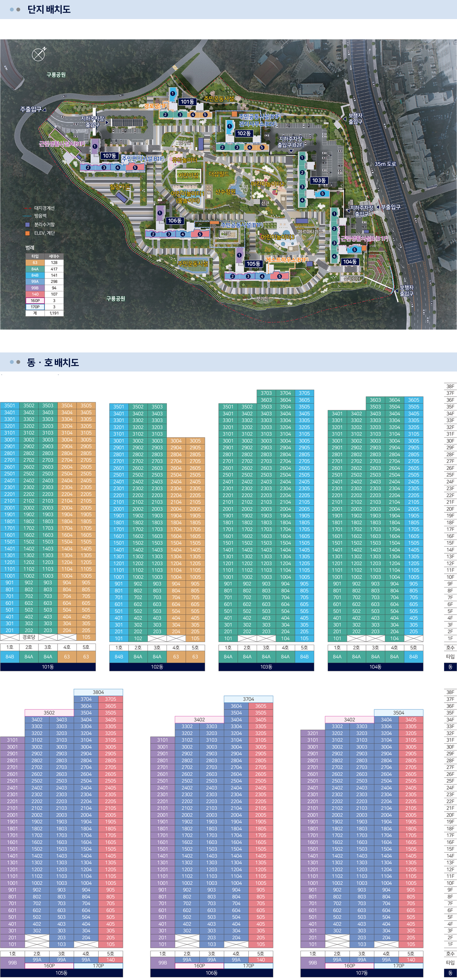Viewport: 457px width, 980px height.
Task: Click the 근린생활시설B(B1F) label
Action: tap(364, 239)
